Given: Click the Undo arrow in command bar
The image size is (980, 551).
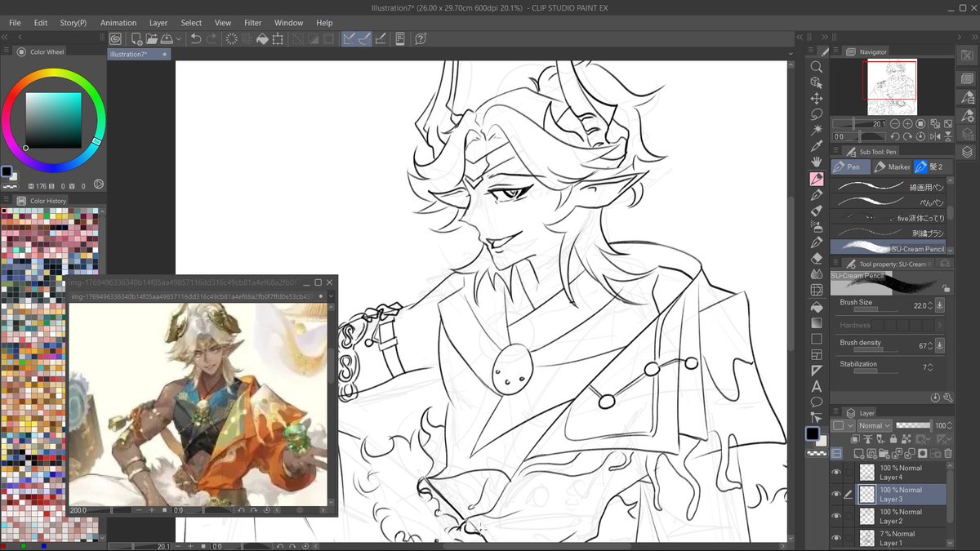Looking at the screenshot, I should (x=196, y=38).
